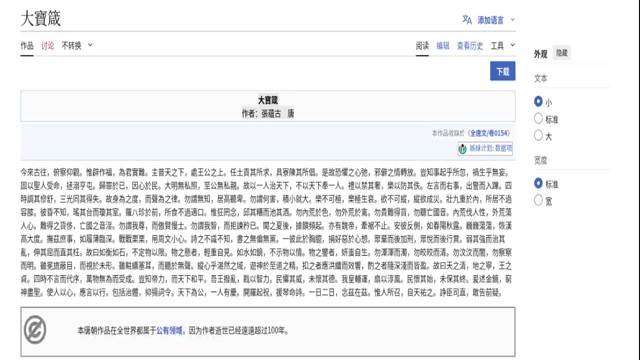The image size is (640, 360).
Task: Open the 唐 dynasty link
Action: 291,114
